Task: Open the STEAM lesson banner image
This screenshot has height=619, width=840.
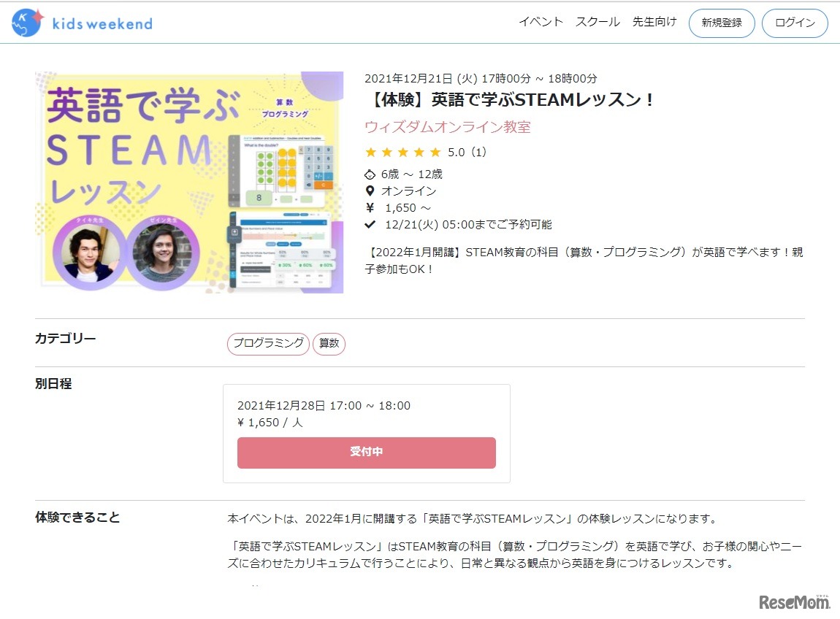Action: (x=189, y=182)
